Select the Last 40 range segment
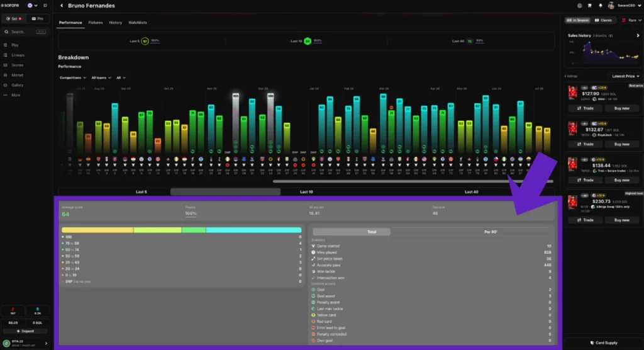 coord(472,192)
